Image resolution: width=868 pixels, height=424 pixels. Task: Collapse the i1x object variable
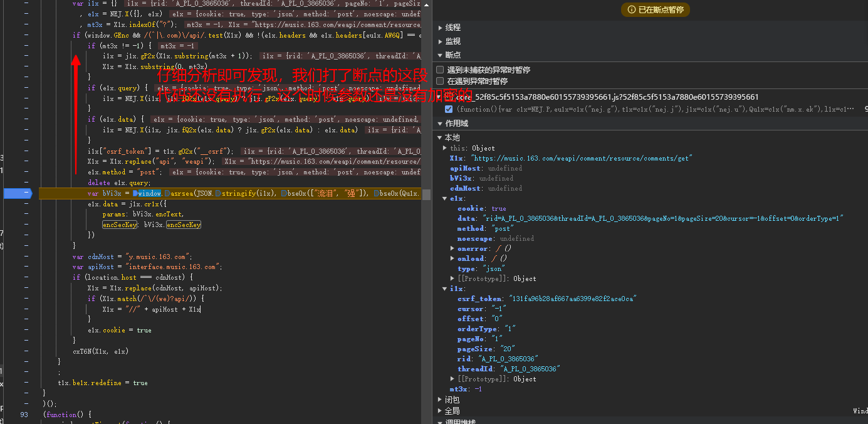[445, 289]
